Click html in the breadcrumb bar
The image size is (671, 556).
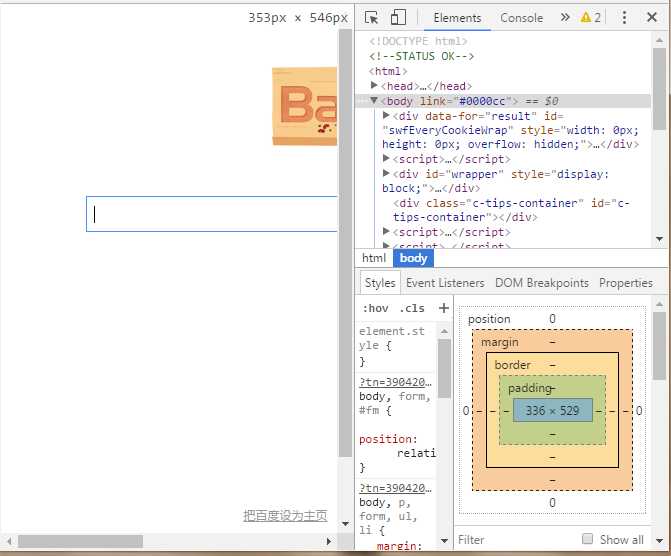click(374, 258)
